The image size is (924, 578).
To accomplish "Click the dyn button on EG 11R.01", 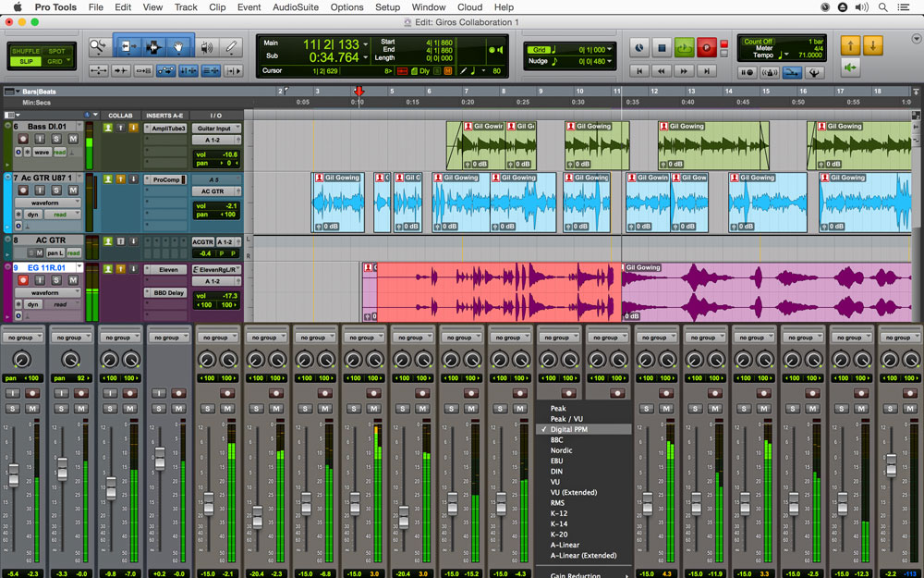I will click(32, 304).
